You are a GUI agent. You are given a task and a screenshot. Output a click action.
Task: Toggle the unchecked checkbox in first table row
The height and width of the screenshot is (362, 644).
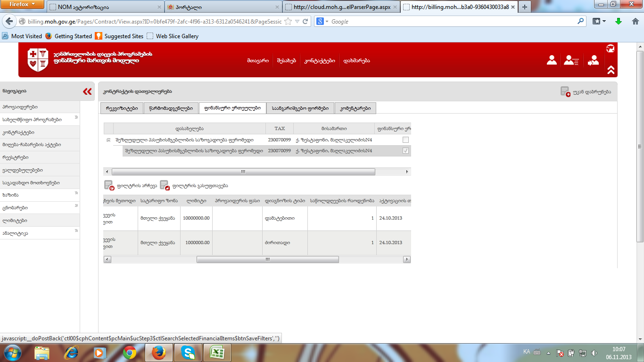click(405, 140)
